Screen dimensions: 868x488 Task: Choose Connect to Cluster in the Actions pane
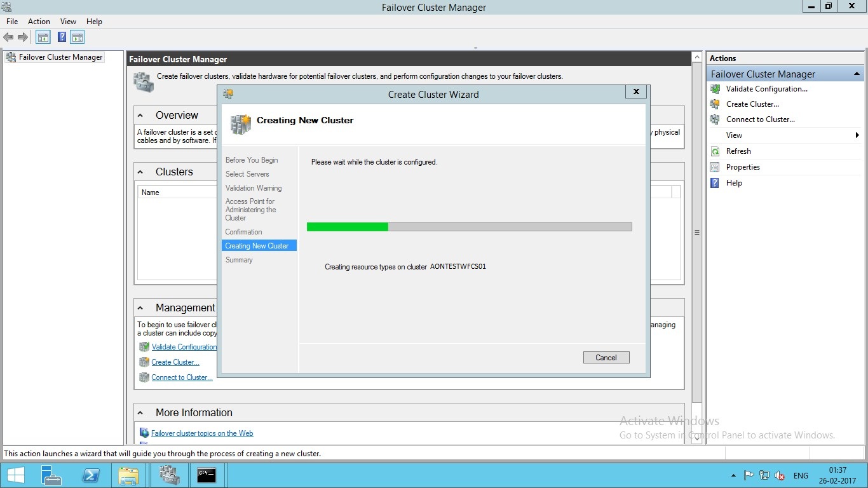tap(761, 119)
